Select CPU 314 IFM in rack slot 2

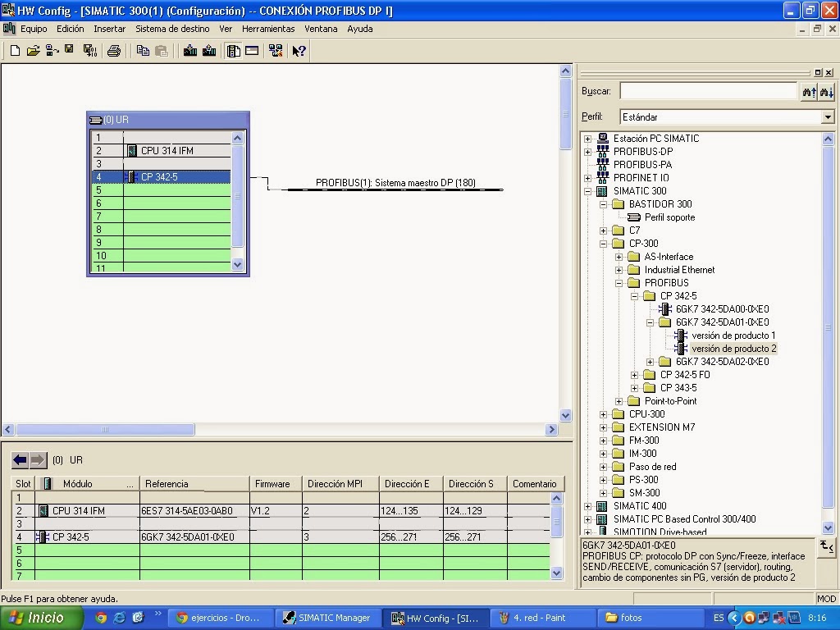pyautogui.click(x=162, y=151)
